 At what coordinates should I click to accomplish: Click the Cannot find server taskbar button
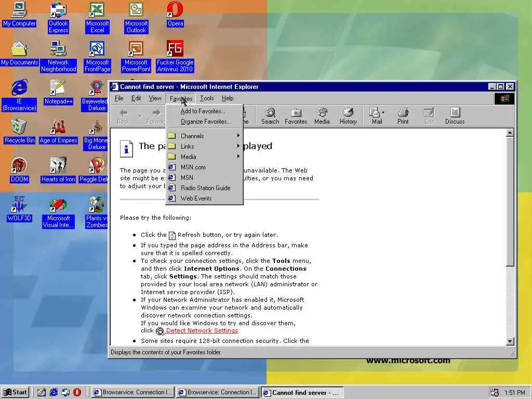click(302, 392)
